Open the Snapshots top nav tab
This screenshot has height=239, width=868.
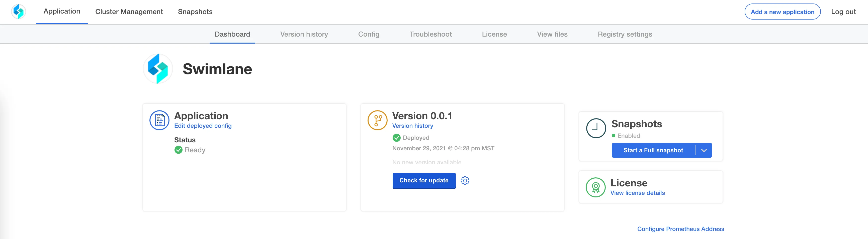click(195, 12)
